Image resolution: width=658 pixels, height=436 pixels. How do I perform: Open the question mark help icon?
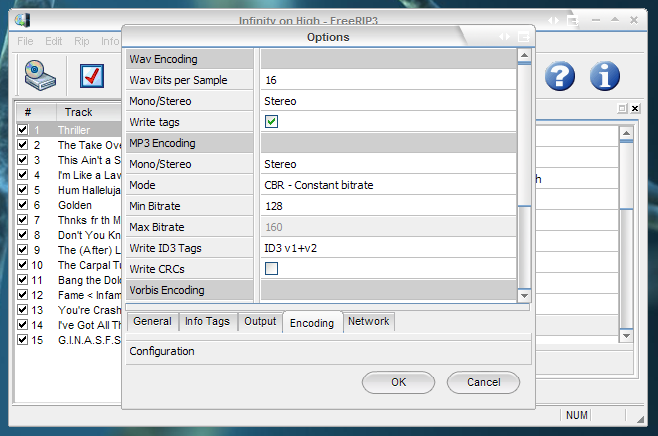pyautogui.click(x=560, y=76)
